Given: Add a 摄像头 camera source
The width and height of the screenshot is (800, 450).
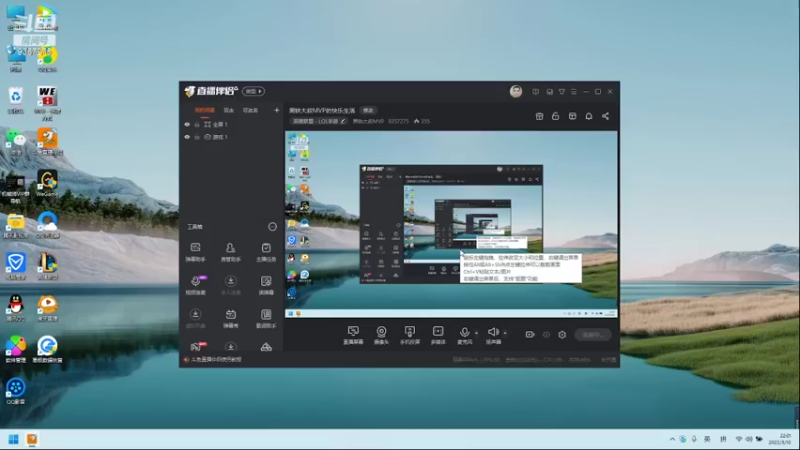Looking at the screenshot, I should pyautogui.click(x=381, y=335).
